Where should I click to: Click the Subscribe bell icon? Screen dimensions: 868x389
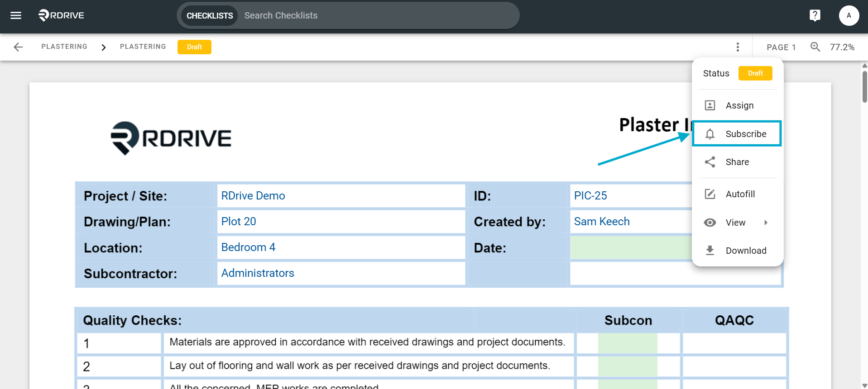click(x=710, y=134)
